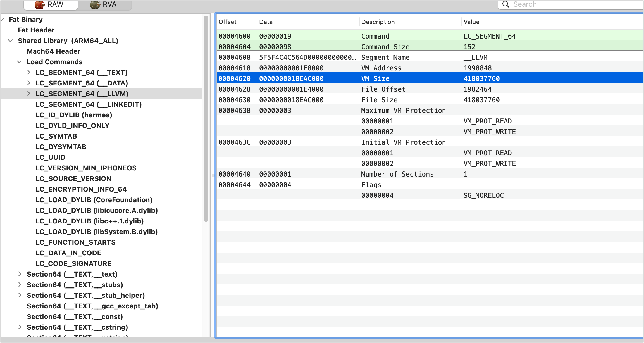Click the magnifier icon in the search bar
644x343 pixels.
(x=505, y=4)
